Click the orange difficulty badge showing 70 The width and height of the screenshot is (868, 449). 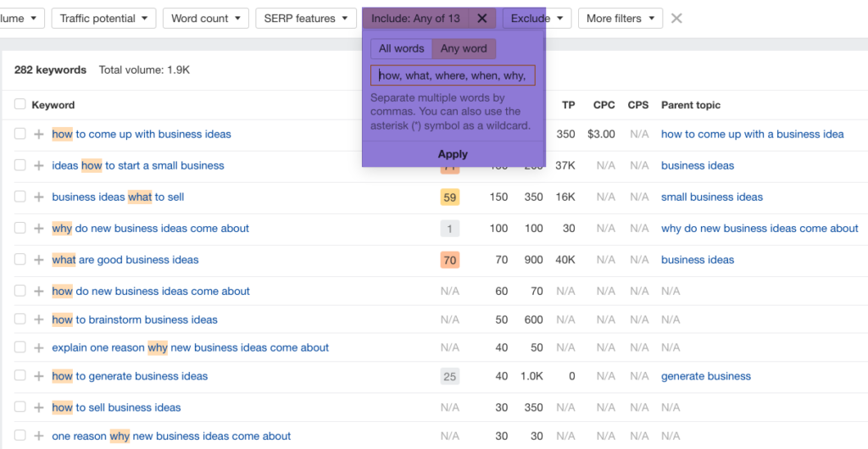tap(449, 260)
